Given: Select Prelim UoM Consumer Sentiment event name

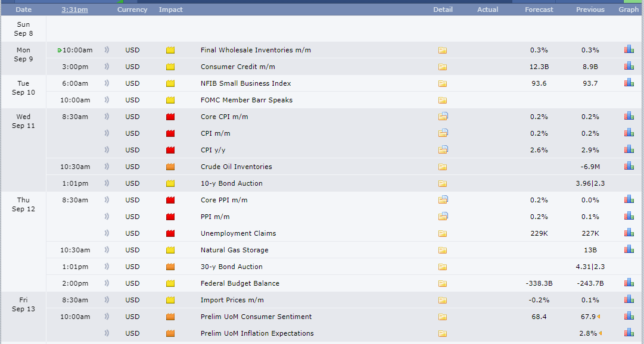Looking at the screenshot, I should [x=256, y=317].
